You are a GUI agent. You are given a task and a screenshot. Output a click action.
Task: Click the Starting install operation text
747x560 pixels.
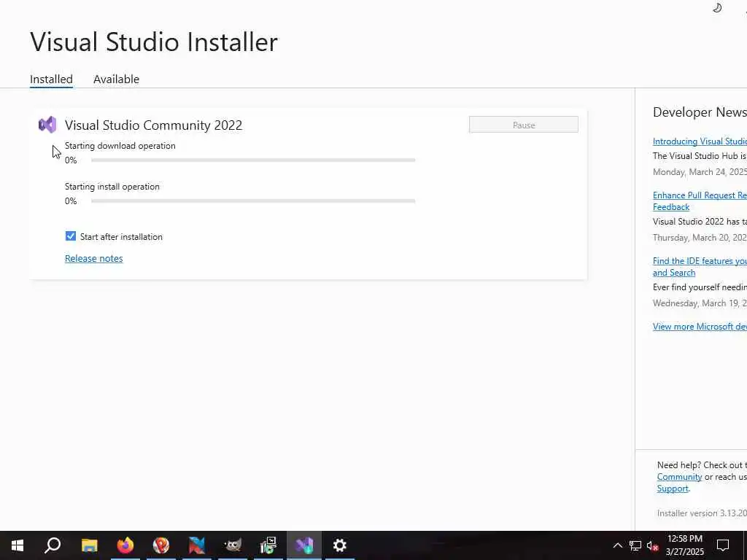[112, 187]
